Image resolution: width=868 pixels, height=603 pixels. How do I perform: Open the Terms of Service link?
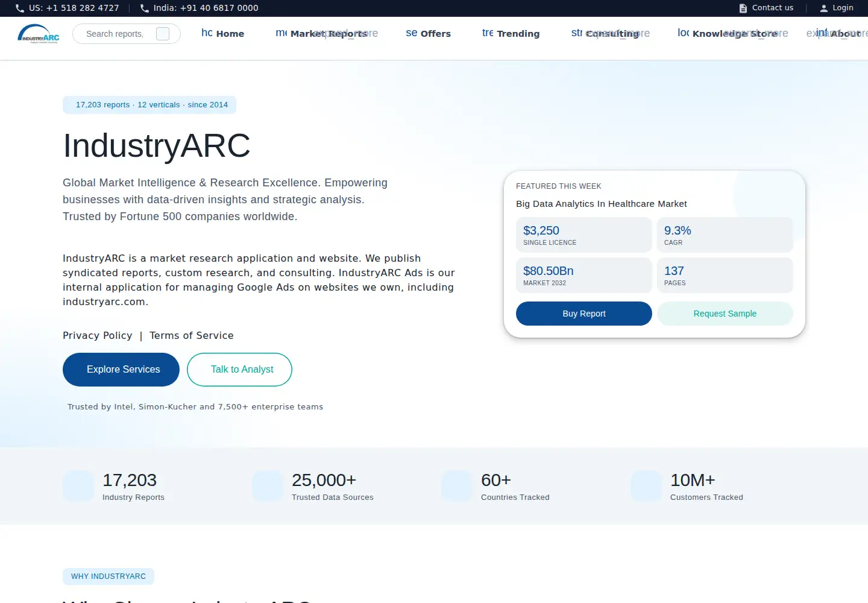point(192,336)
